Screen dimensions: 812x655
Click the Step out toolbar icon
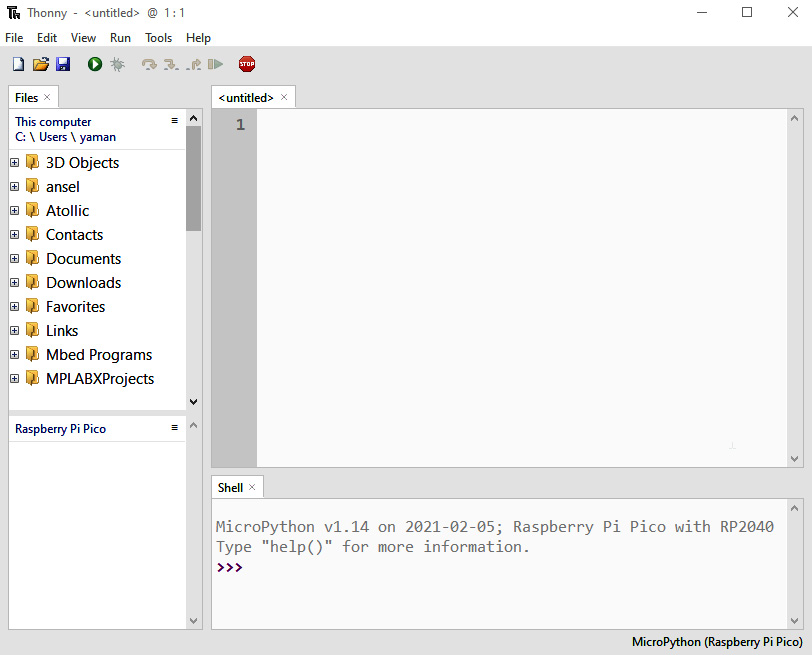(x=194, y=64)
